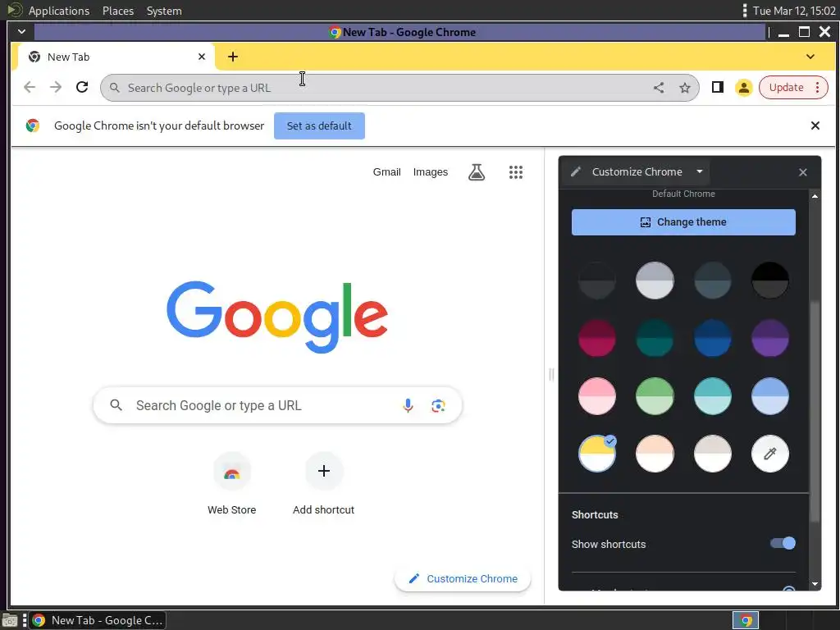Open the Applications menu

click(x=59, y=11)
